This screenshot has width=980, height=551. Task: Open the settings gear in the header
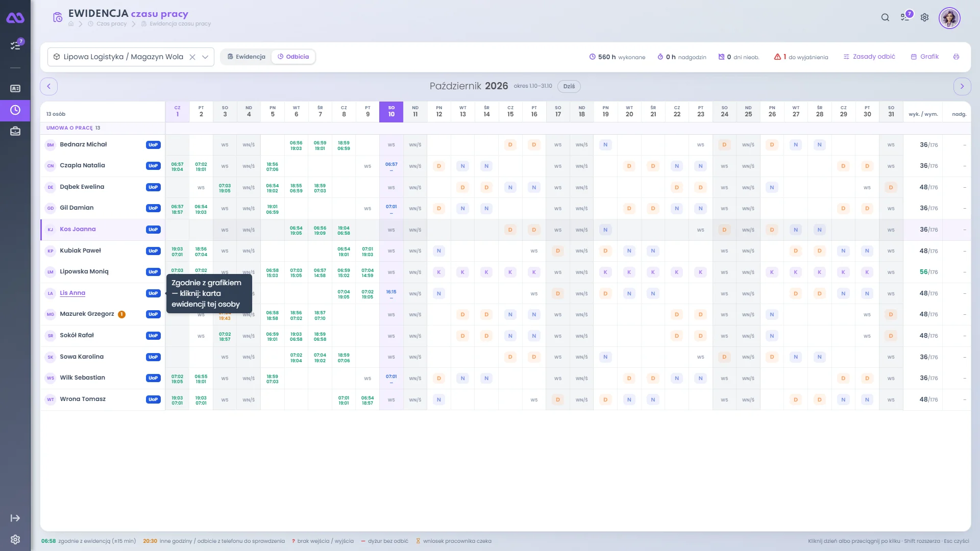(924, 17)
